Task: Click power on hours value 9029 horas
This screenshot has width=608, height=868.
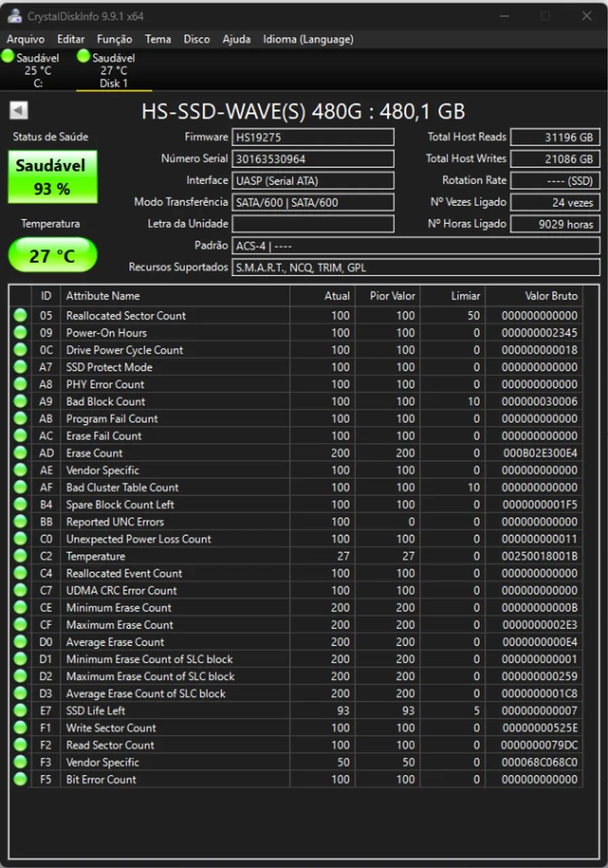Action: [x=555, y=224]
